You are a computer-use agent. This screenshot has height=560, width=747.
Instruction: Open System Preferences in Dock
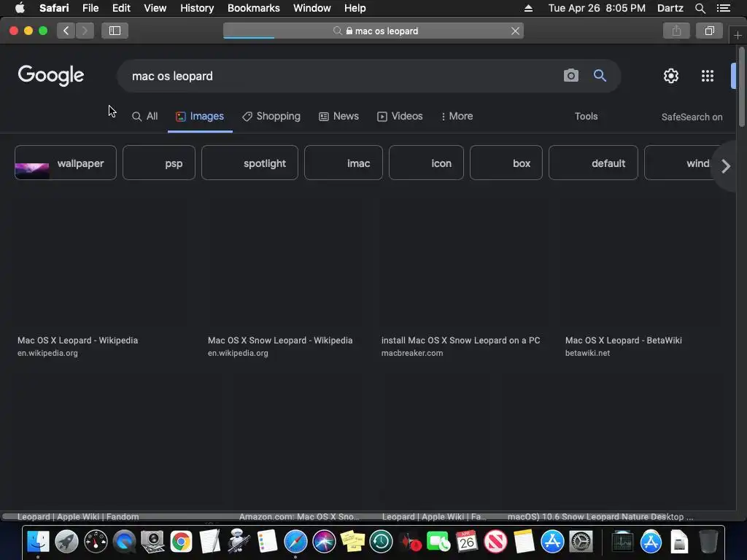581,542
